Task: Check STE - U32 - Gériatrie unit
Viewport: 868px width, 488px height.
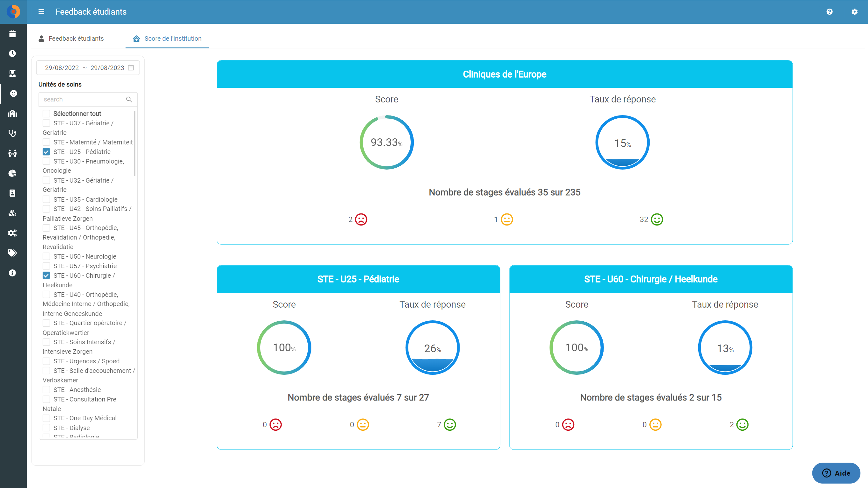Action: click(46, 180)
